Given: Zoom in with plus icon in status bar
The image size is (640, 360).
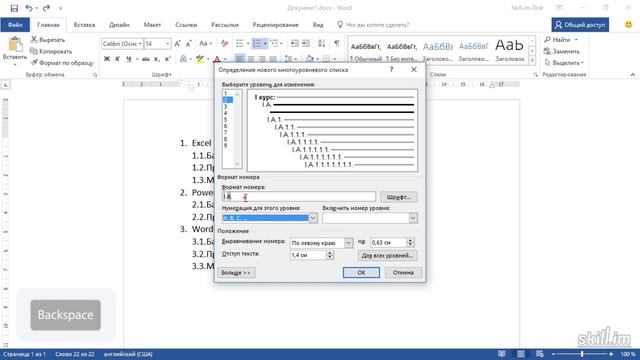Looking at the screenshot, I should click(x=611, y=354).
